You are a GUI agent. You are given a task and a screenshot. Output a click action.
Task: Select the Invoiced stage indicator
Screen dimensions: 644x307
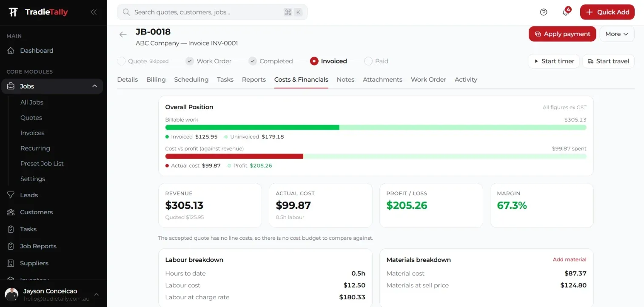(x=314, y=61)
